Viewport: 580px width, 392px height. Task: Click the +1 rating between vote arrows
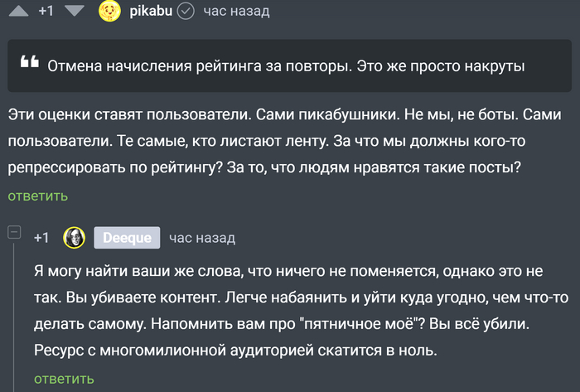tap(46, 12)
